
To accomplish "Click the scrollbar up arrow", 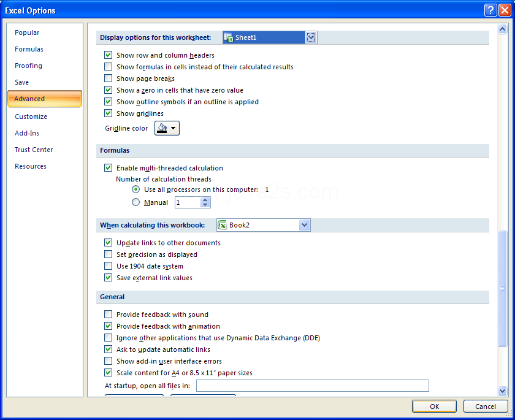I will [x=502, y=29].
